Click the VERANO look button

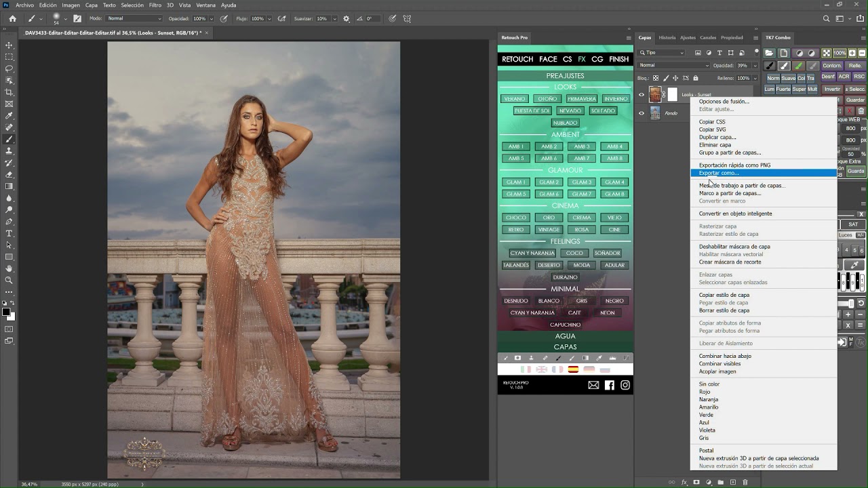click(x=515, y=99)
